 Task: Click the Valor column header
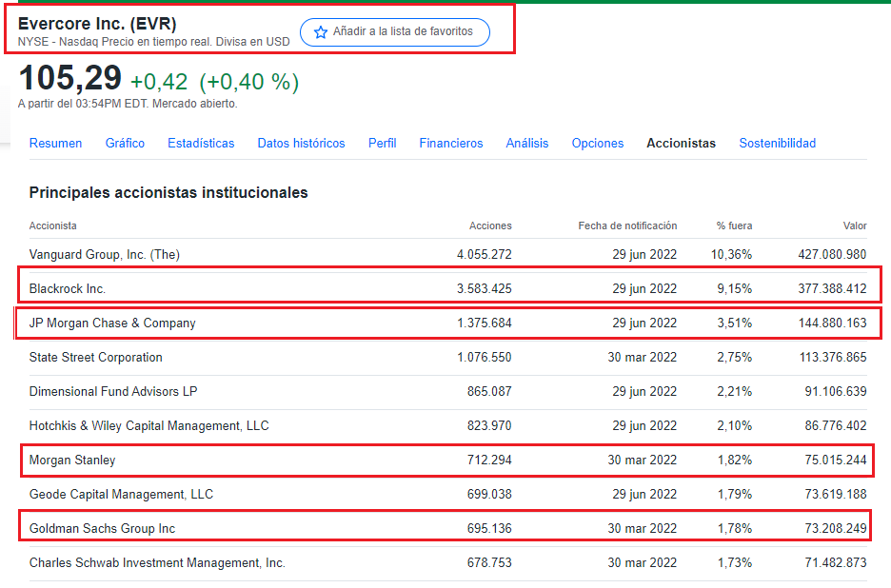click(x=854, y=226)
